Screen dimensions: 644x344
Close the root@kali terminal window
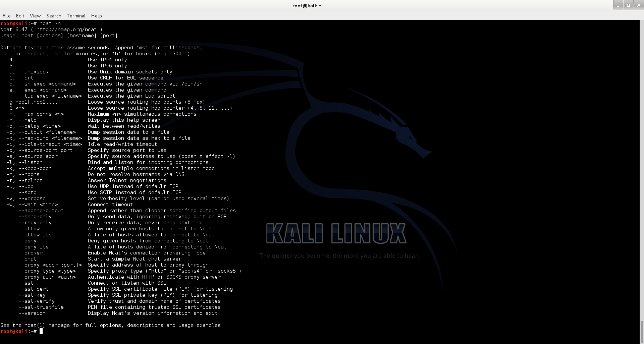(x=639, y=5)
